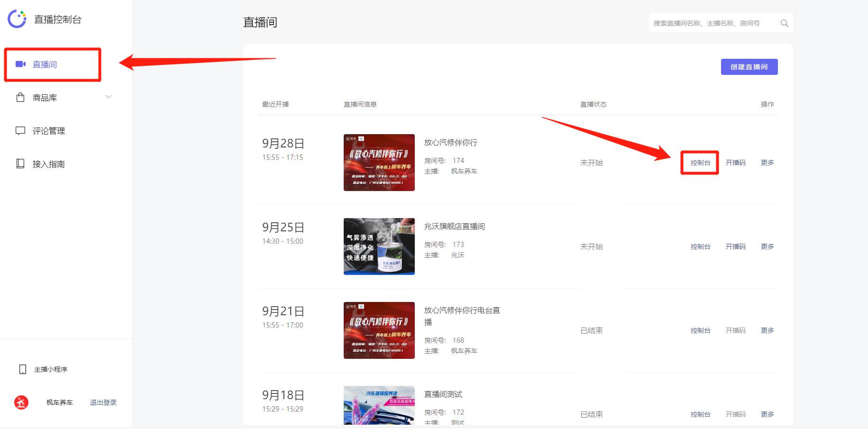
Task: Click the title 放心汽修伴你行电台直播
Action: 462,316
